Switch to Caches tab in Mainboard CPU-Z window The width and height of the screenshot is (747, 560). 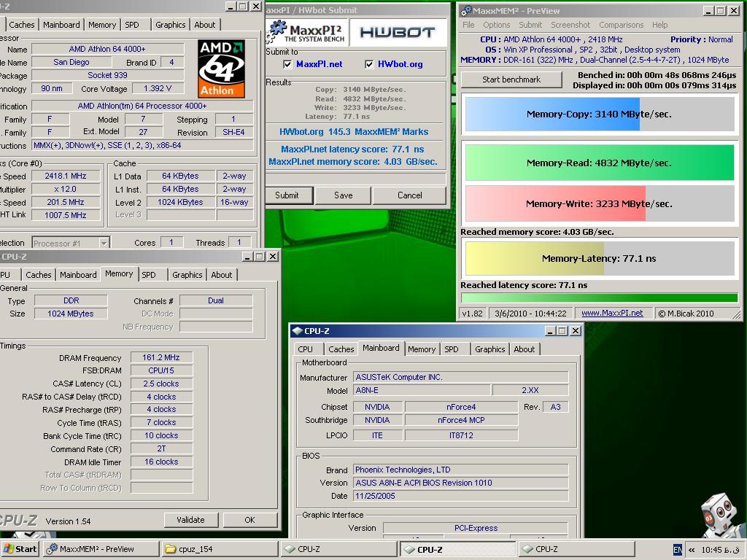click(341, 349)
